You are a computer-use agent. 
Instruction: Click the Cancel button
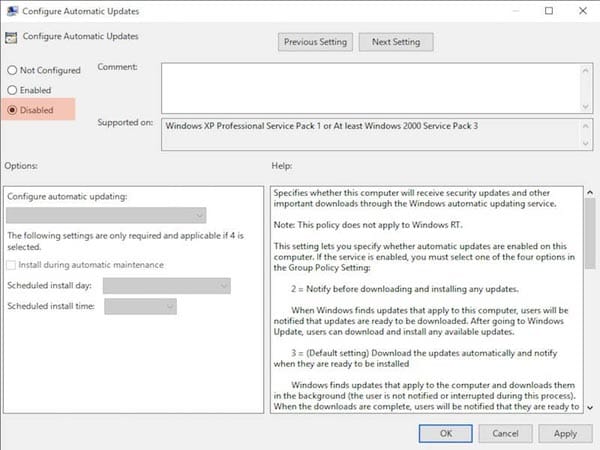point(505,434)
